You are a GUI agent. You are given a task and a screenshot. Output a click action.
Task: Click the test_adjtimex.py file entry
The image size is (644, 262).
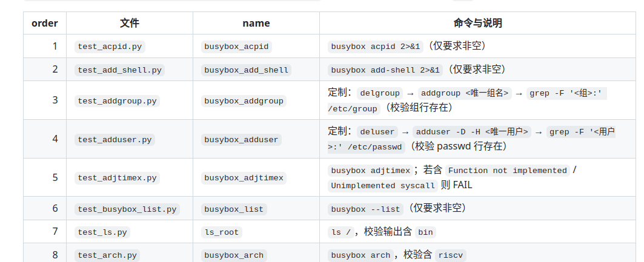tap(117, 178)
